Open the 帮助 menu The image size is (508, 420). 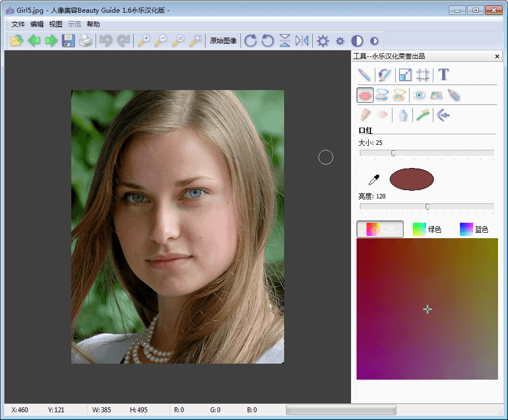[93, 24]
